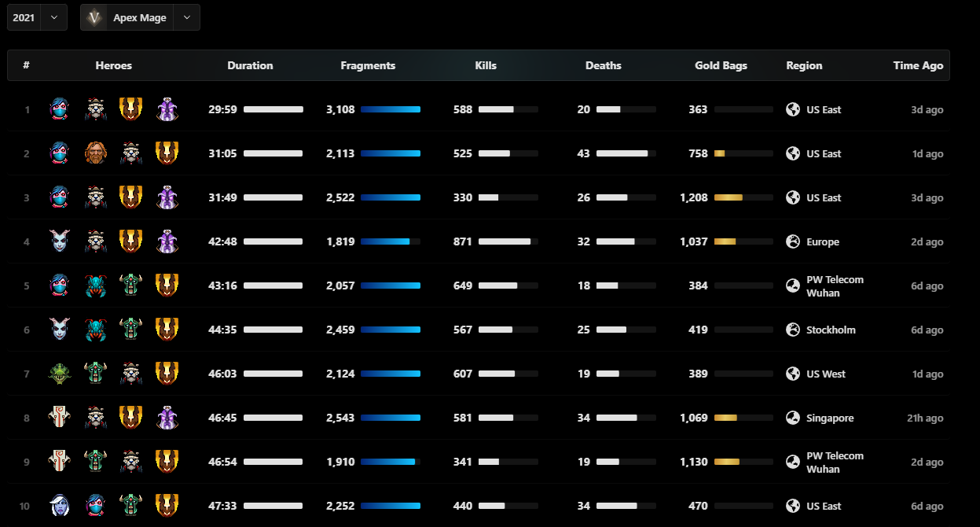Click the gold bags value 758
Image resolution: width=980 pixels, height=527 pixels.
tap(698, 153)
